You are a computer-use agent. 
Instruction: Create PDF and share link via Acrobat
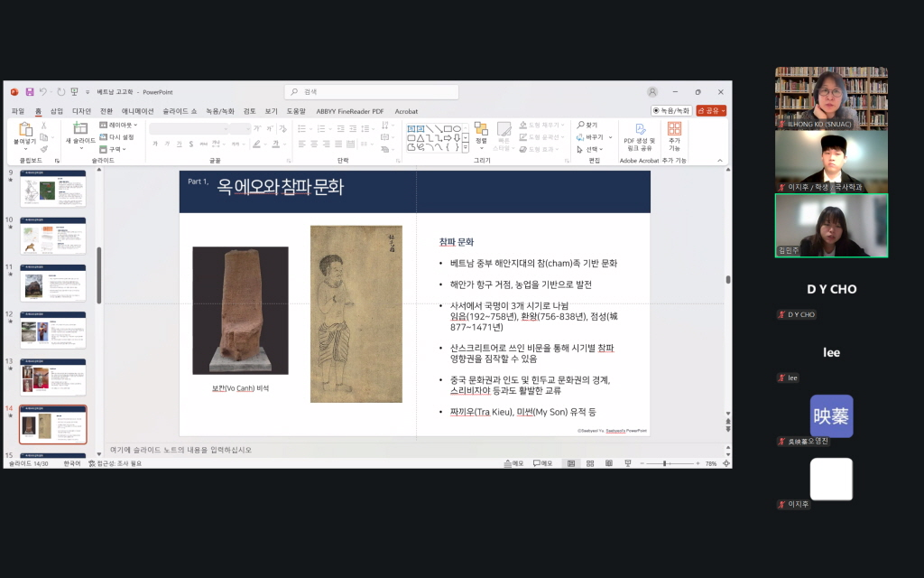640,137
